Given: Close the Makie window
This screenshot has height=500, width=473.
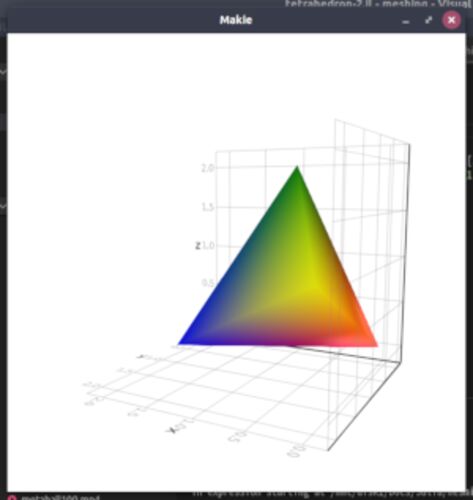Looking at the screenshot, I should (451, 20).
